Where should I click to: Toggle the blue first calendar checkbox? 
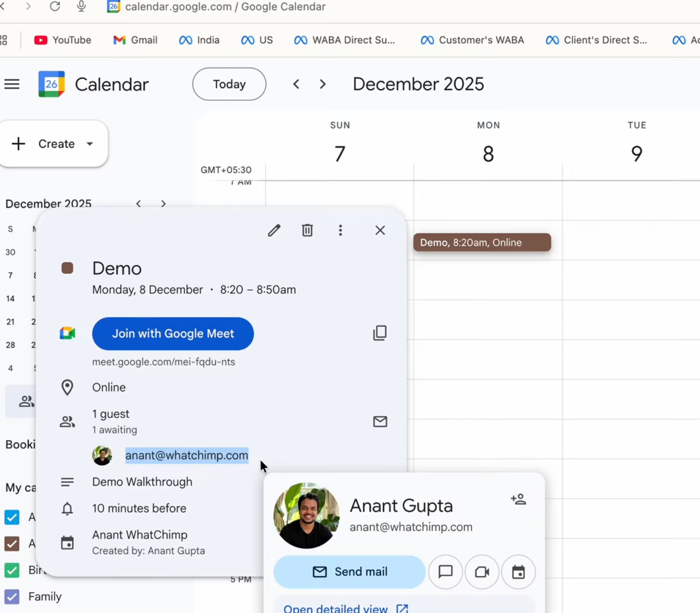(x=12, y=517)
